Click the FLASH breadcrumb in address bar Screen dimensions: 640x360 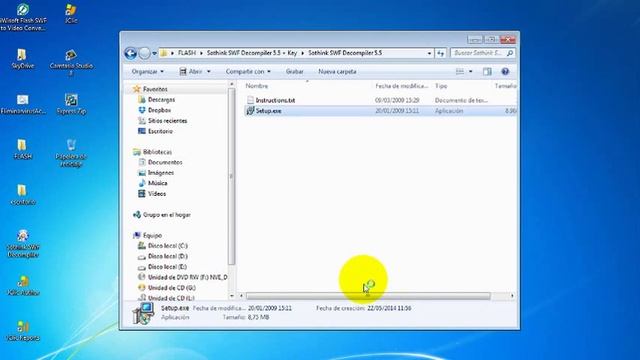pos(187,53)
